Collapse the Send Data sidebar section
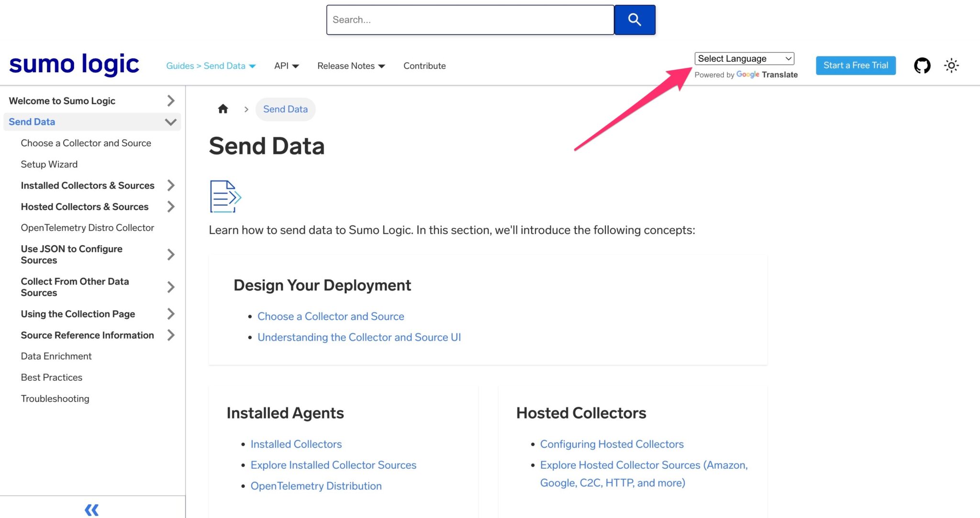 coord(171,122)
